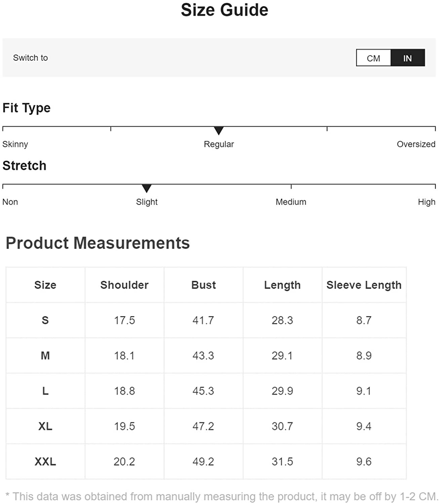Click the L bust value 45.3

point(203,391)
